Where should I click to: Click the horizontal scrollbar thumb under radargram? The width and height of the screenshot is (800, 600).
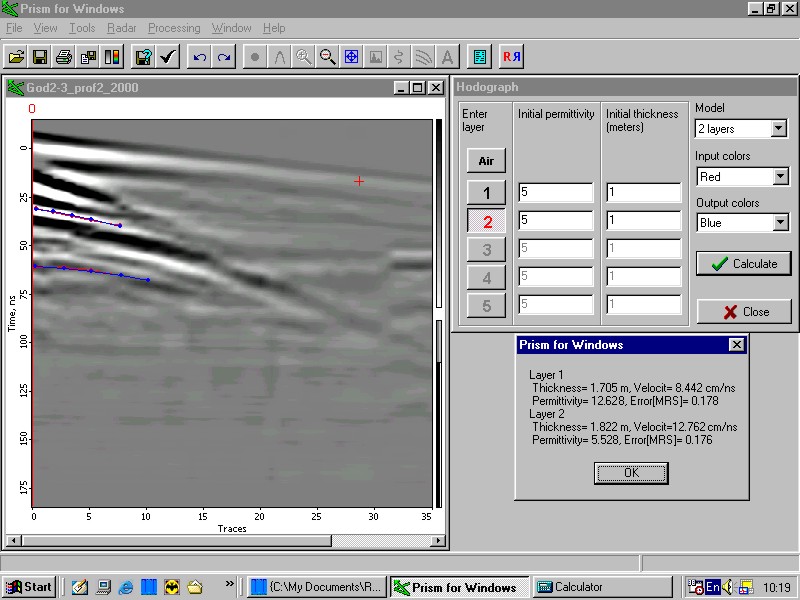[x=177, y=540]
